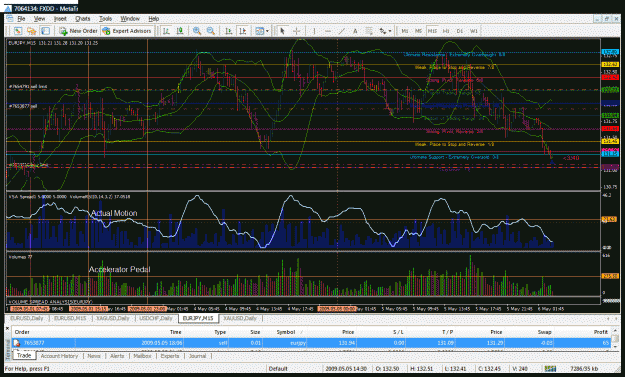
Task: Open the Charts menu
Action: click(83, 18)
